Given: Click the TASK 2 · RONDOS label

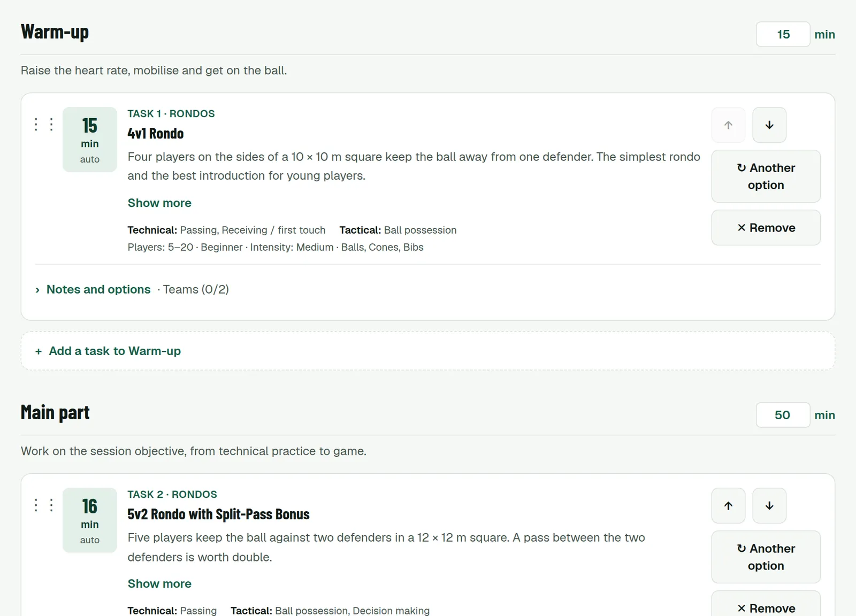Looking at the screenshot, I should [172, 495].
